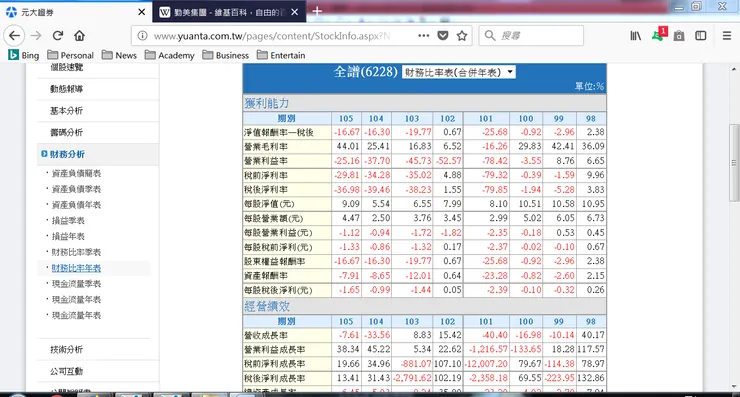Image resolution: width=740 pixels, height=397 pixels.
Task: Open 動態報導 in the sidebar
Action: pyautogui.click(x=67, y=89)
